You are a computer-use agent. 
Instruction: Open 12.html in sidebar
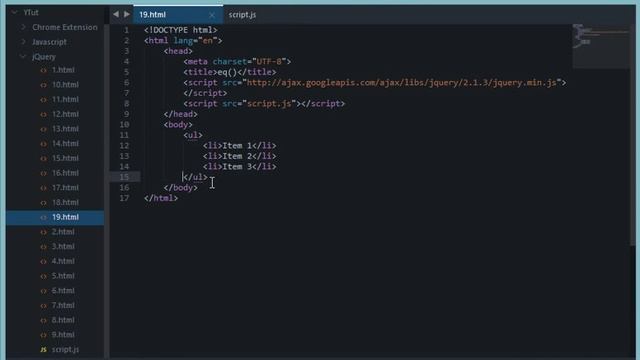click(65, 114)
